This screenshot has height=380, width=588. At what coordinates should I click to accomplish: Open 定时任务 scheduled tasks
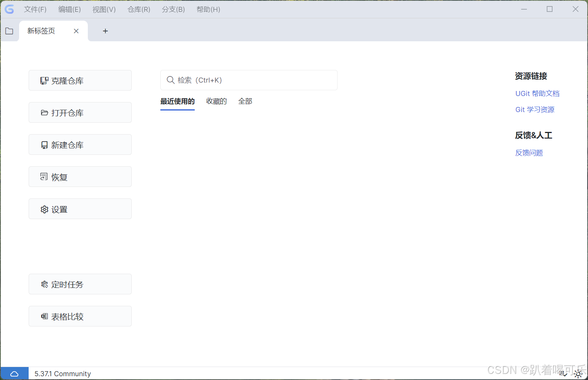pos(80,284)
